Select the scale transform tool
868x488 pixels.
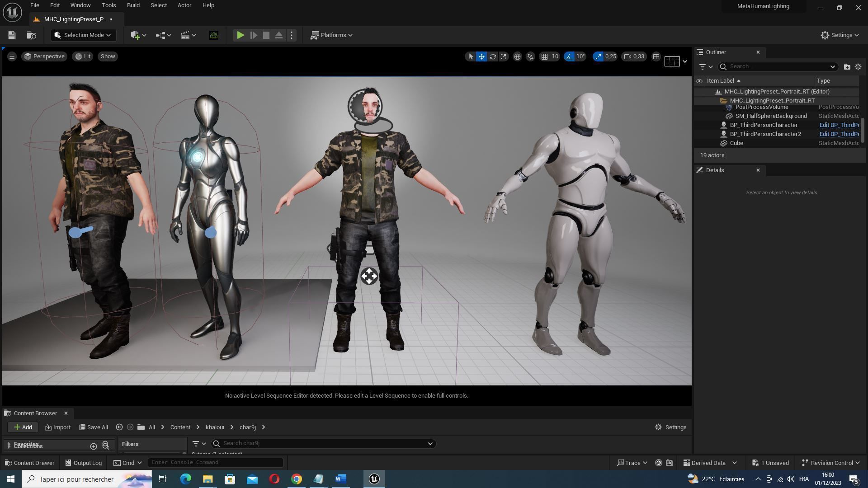(503, 56)
